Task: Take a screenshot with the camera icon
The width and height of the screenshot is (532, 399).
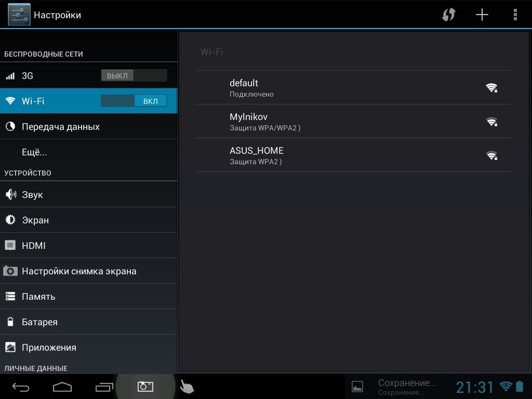Action: (145, 387)
